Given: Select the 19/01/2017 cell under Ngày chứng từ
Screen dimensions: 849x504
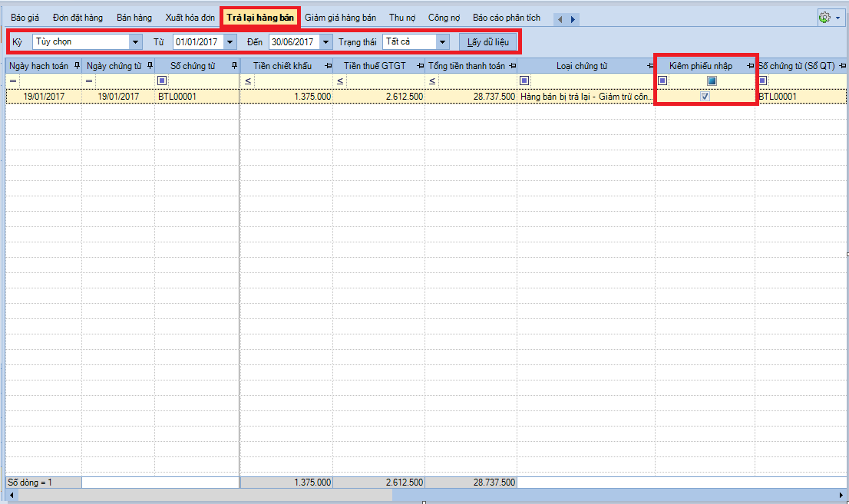Looking at the screenshot, I should [x=118, y=97].
